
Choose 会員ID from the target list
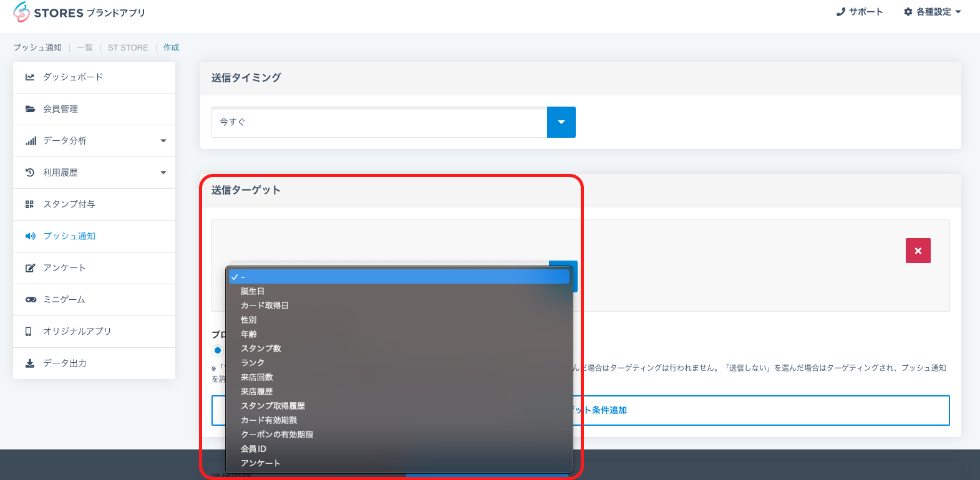coord(399,449)
